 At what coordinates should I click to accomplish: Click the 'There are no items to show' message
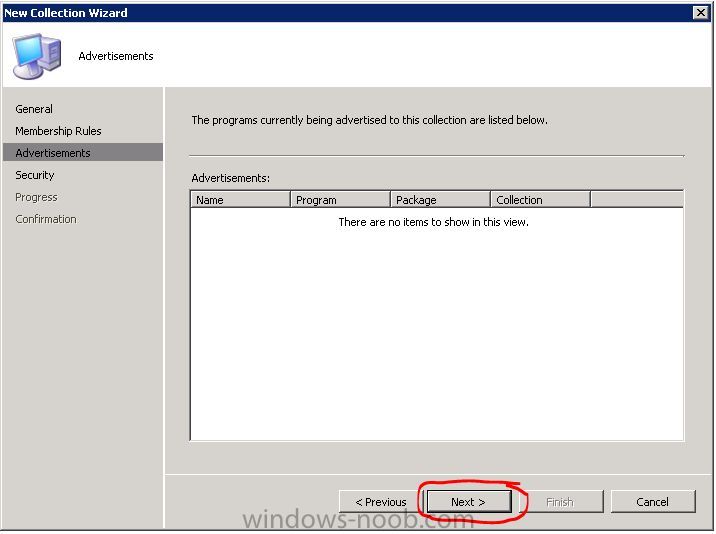tap(433, 222)
